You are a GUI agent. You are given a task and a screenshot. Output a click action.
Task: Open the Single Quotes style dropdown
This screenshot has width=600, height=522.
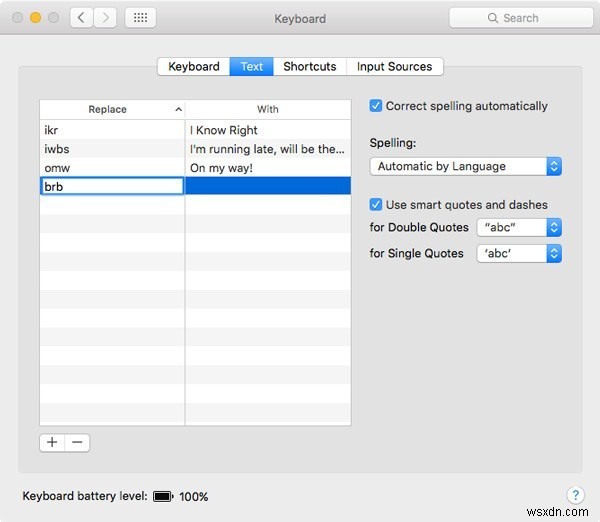tap(519, 253)
